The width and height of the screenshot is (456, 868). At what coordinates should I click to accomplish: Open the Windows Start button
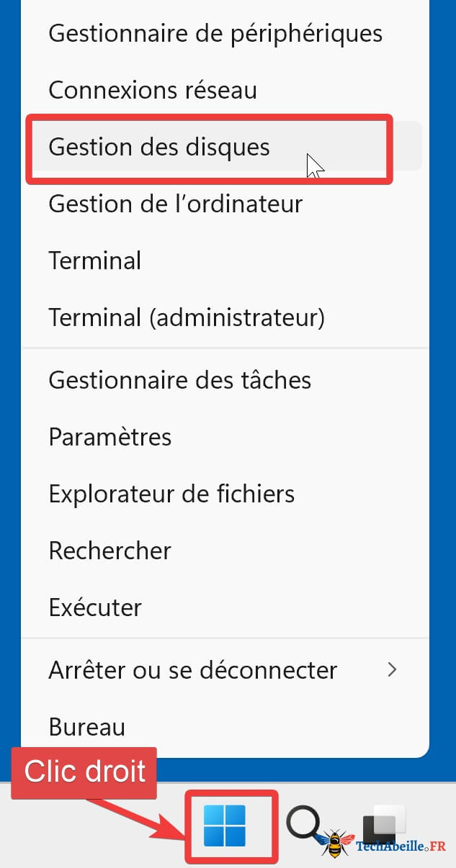coord(224,826)
